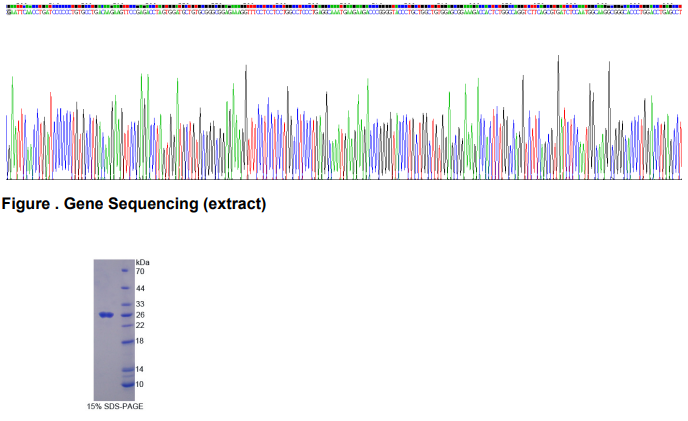Select the "18" marker label
The height and width of the screenshot is (421, 688).
[140, 341]
